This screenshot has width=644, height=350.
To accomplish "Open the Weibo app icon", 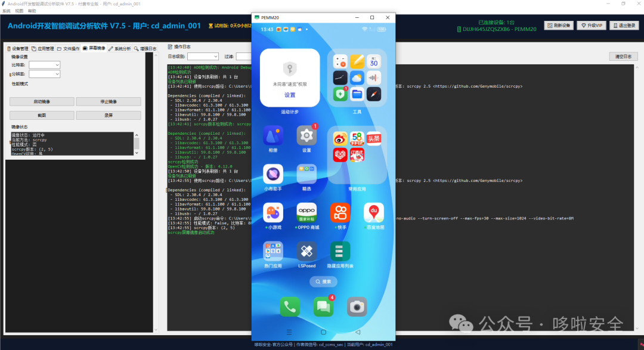I will pyautogui.click(x=340, y=139).
